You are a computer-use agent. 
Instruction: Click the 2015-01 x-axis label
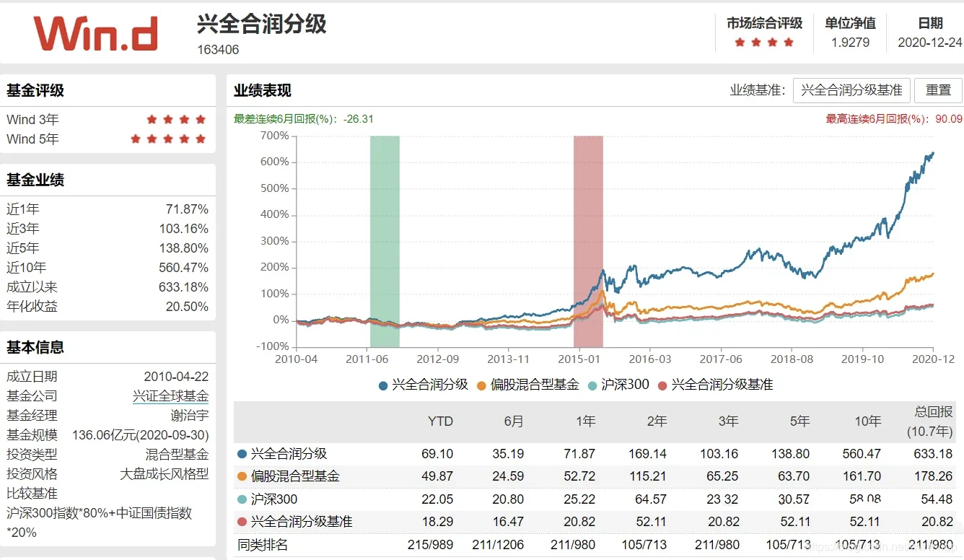click(x=579, y=359)
